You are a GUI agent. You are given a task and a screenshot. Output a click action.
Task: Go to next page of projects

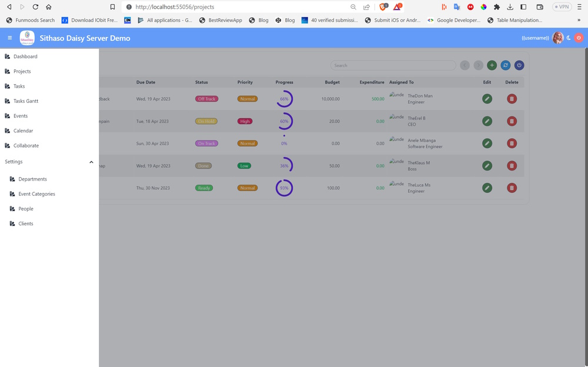click(x=478, y=65)
